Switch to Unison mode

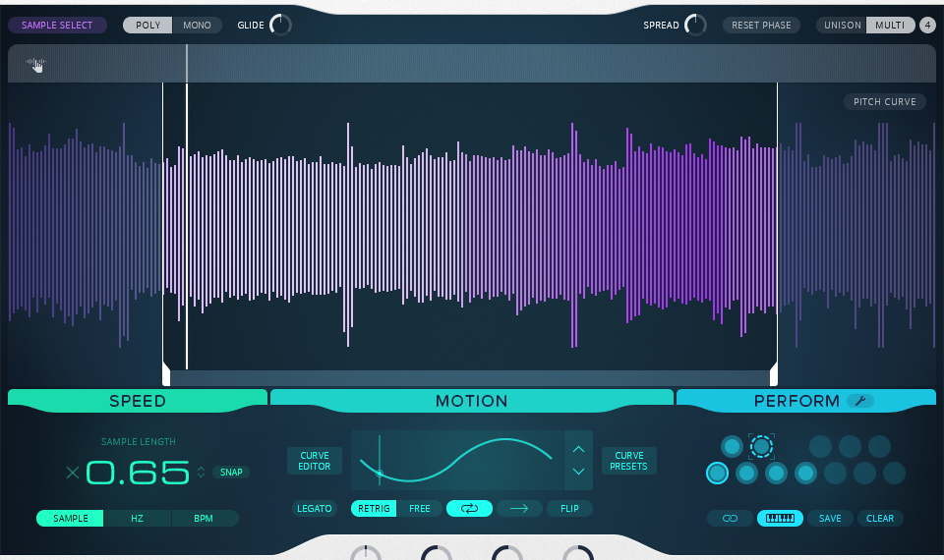tap(842, 26)
